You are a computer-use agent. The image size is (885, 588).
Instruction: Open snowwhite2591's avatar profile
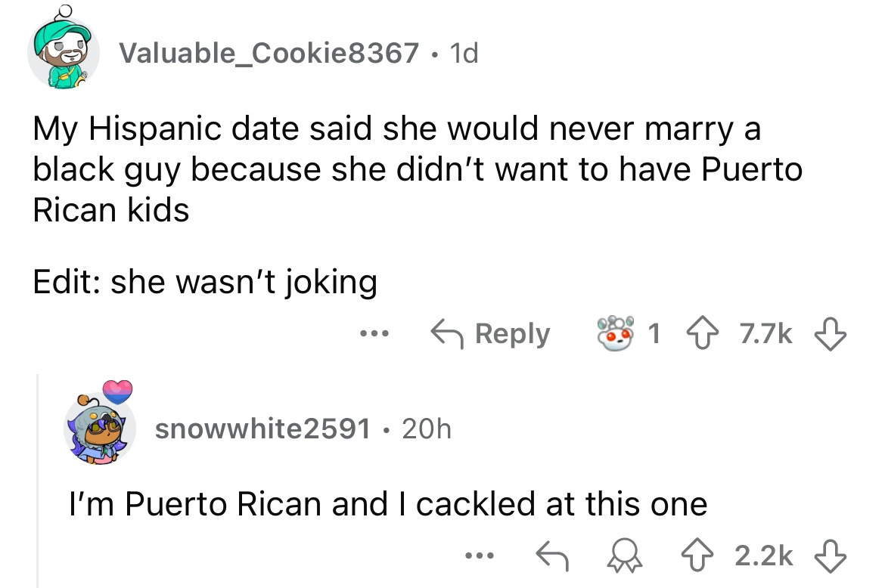[x=99, y=428]
